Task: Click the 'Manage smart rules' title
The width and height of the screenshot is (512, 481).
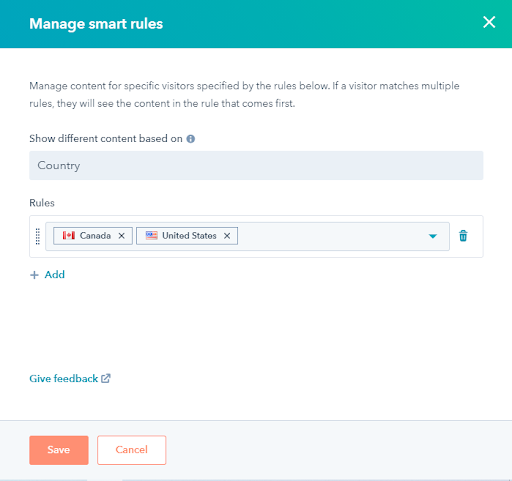Action: 96,24
